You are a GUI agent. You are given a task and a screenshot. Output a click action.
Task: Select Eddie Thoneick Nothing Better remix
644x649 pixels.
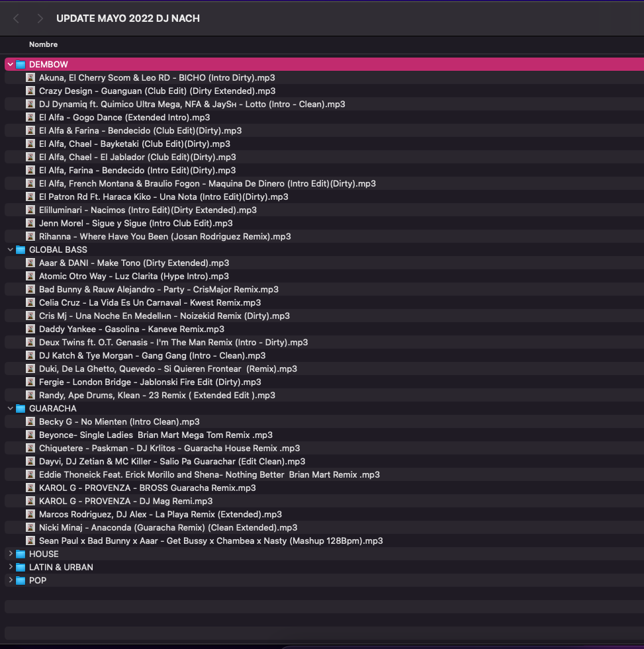[x=209, y=475]
